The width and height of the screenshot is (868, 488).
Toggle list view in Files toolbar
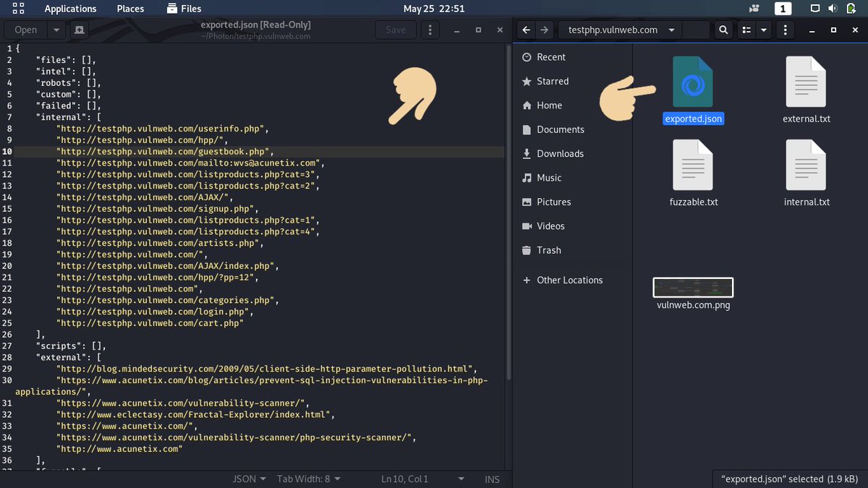coord(746,30)
